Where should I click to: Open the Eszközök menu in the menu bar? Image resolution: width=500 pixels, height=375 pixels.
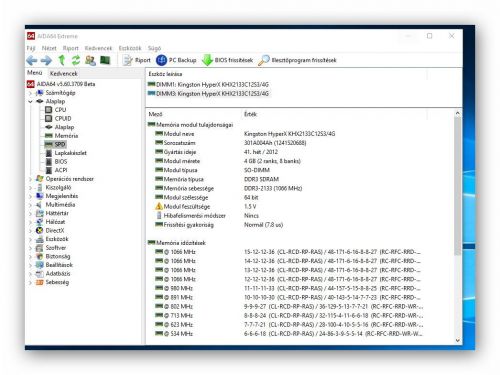130,48
